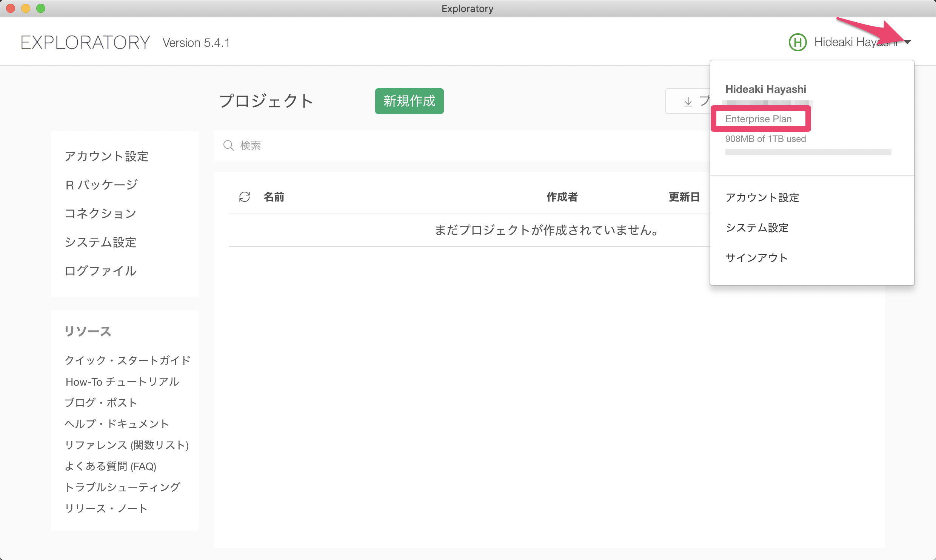This screenshot has width=936, height=560.
Task: Select アカウント設定 in the user dropdown menu
Action: coord(762,197)
